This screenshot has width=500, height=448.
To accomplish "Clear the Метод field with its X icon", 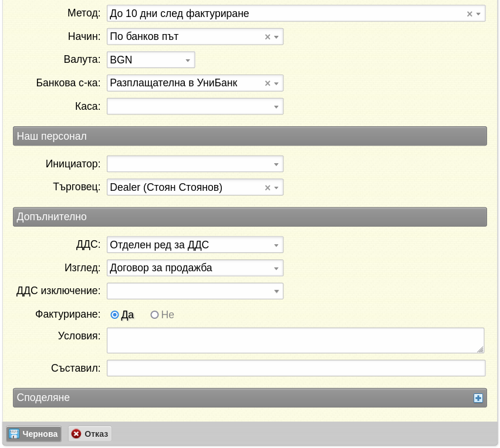I will (469, 14).
